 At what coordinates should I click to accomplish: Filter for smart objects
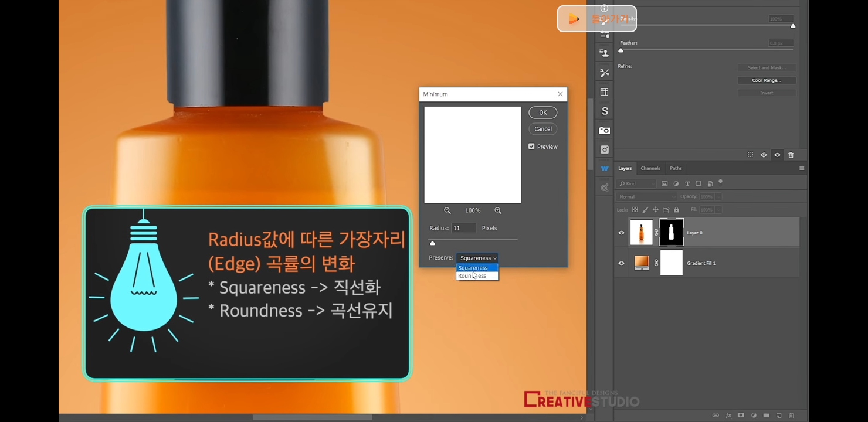[710, 183]
